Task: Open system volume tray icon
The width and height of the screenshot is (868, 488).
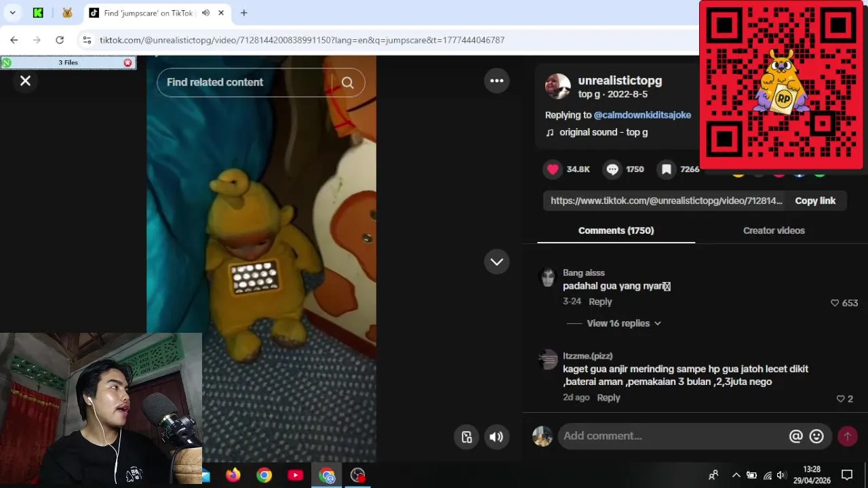Action: 782,475
